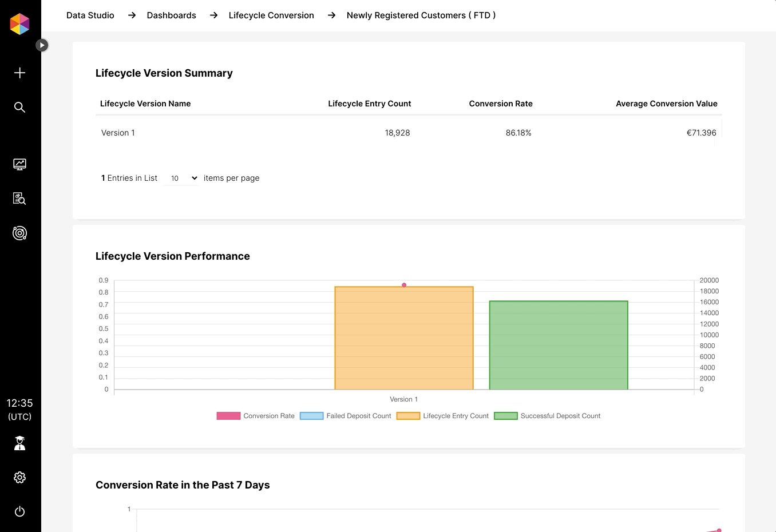
Task: Click the green Successful Deposit Count legend swatch
Action: (x=506, y=416)
